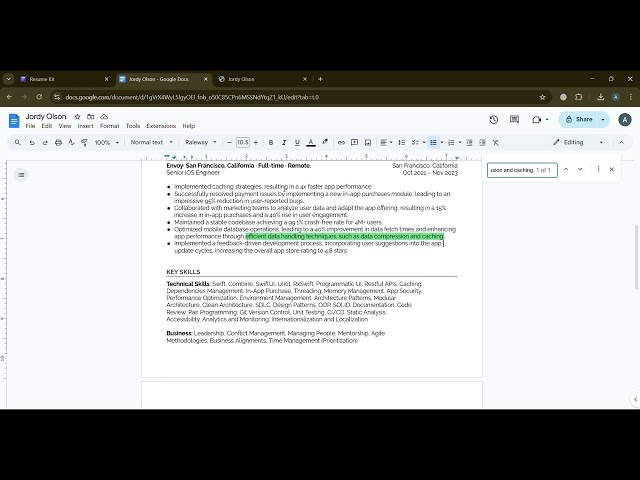Open the Meet video call menu
Image resolution: width=640 pixels, height=480 pixels.
point(540,120)
